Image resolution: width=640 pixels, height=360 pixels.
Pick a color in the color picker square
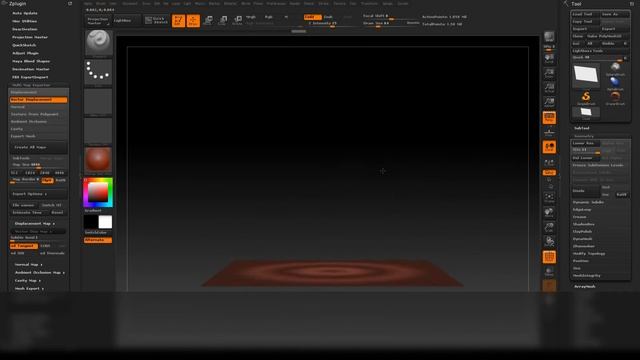(x=98, y=192)
